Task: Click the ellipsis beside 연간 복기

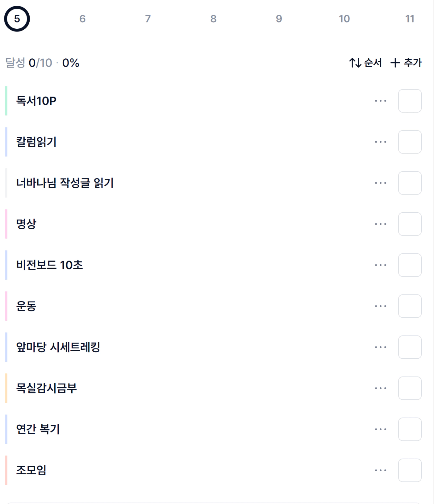Action: (380, 429)
